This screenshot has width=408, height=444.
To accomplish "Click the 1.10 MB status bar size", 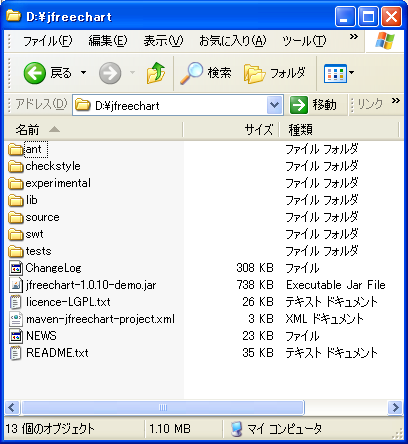I will pos(170,429).
